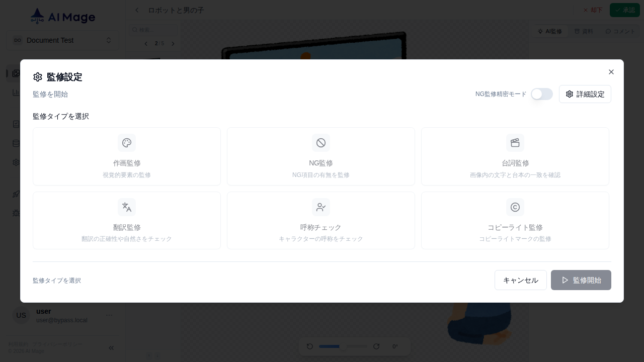The image size is (644, 362).
Task: Cancel the dialog with キャンセル
Action: pyautogui.click(x=521, y=280)
